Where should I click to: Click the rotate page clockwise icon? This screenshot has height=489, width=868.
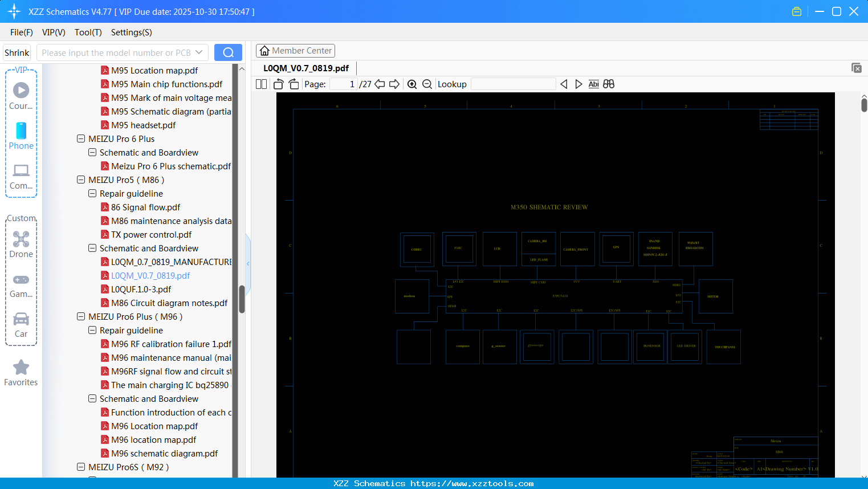(x=294, y=84)
